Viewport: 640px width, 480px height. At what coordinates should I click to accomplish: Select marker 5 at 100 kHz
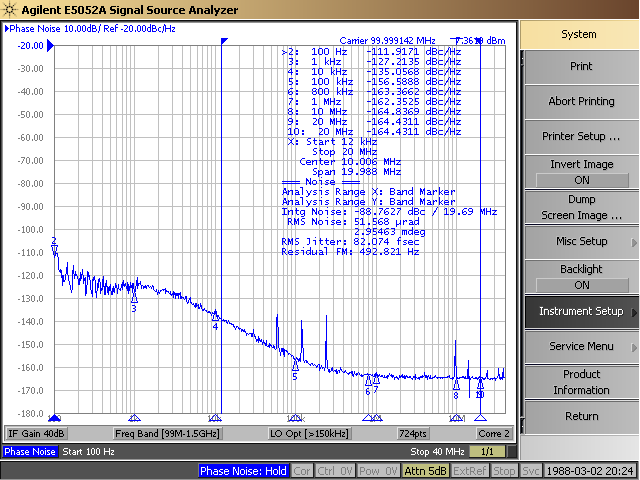point(295,369)
